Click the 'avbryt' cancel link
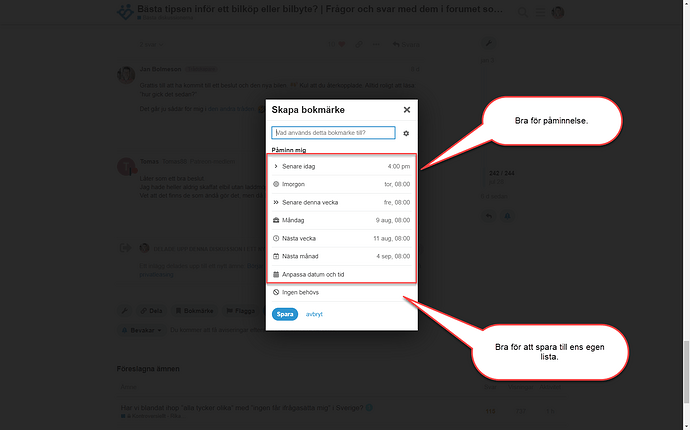The height and width of the screenshot is (430, 690). click(314, 314)
